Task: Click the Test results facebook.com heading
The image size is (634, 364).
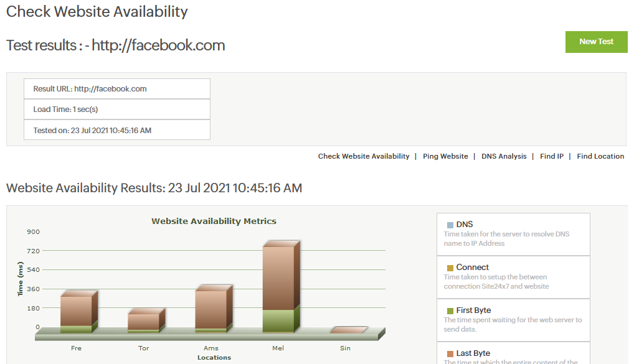Action: [116, 45]
